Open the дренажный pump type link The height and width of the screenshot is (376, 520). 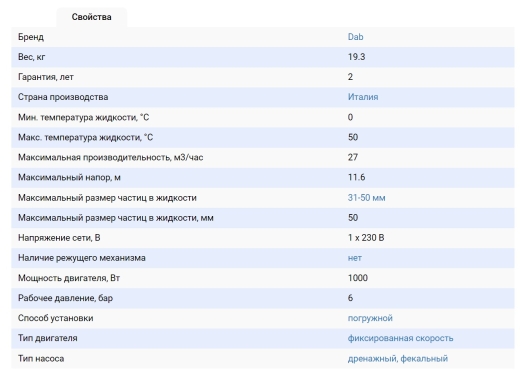click(372, 359)
